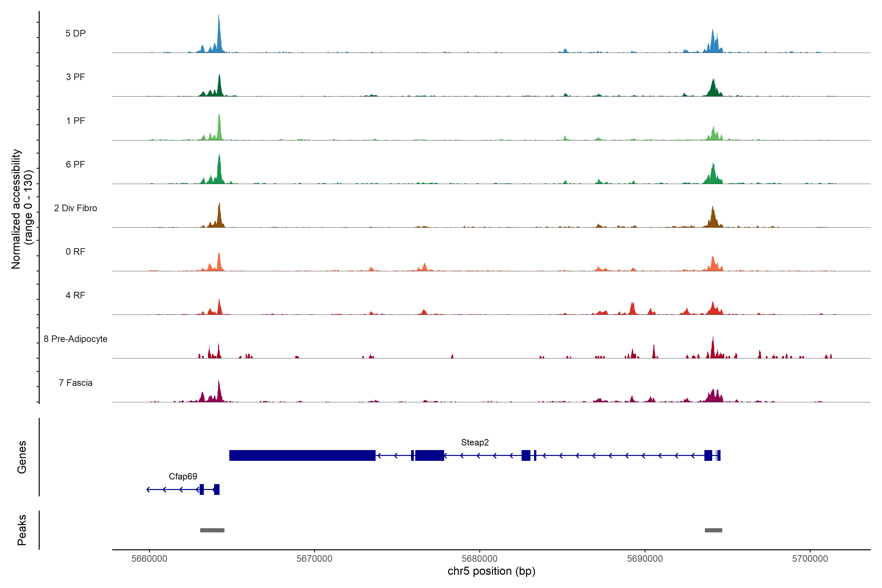Image resolution: width=882 pixels, height=588 pixels.
Task: Click the Genes panel label
Action: tap(22, 457)
